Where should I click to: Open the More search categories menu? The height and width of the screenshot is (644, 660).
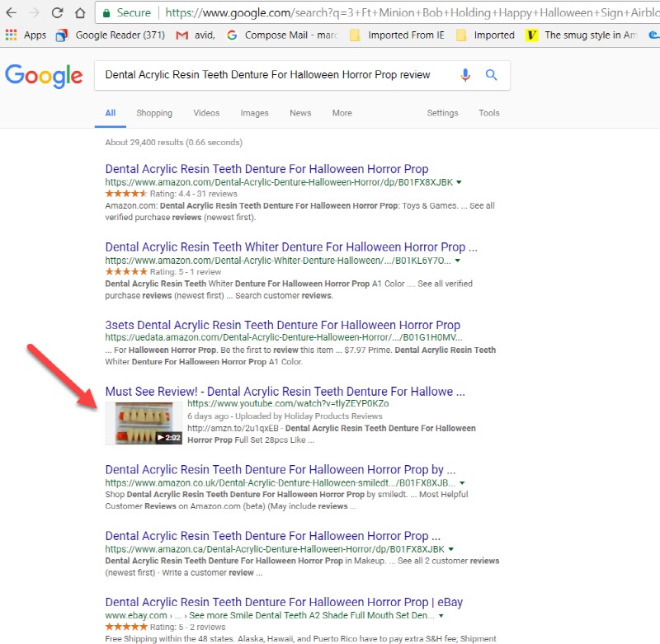(342, 113)
